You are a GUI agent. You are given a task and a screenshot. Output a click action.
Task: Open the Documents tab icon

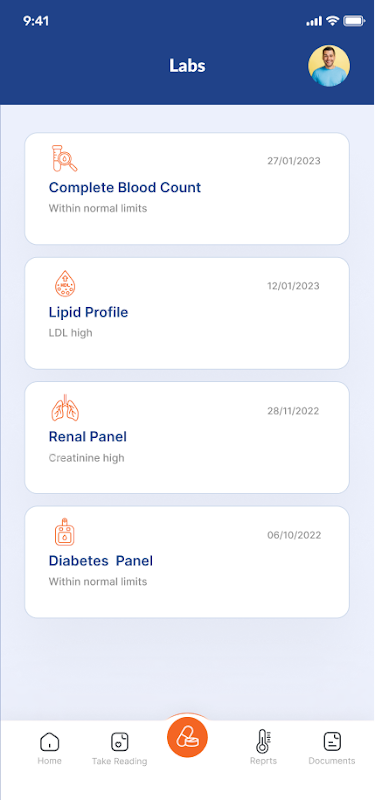coord(332,741)
